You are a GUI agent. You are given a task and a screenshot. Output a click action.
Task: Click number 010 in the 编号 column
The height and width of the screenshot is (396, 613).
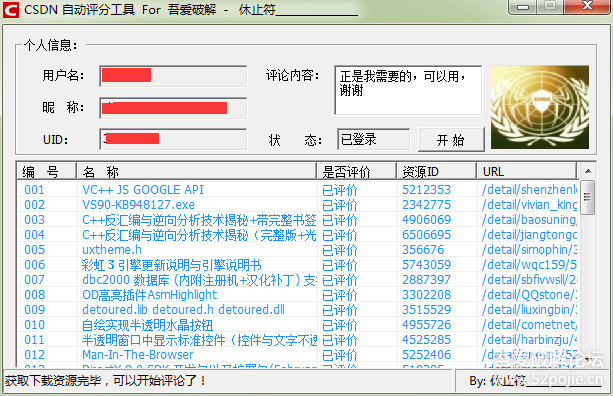pos(35,324)
